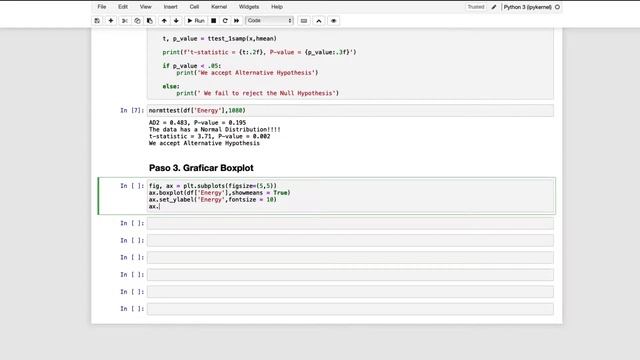Save notebook with the floppy disk icon

coord(97,21)
